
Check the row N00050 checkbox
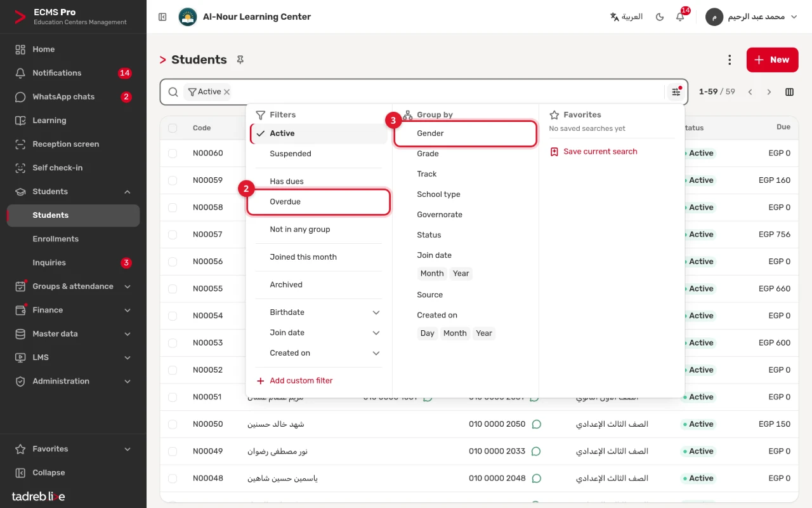coord(173,424)
